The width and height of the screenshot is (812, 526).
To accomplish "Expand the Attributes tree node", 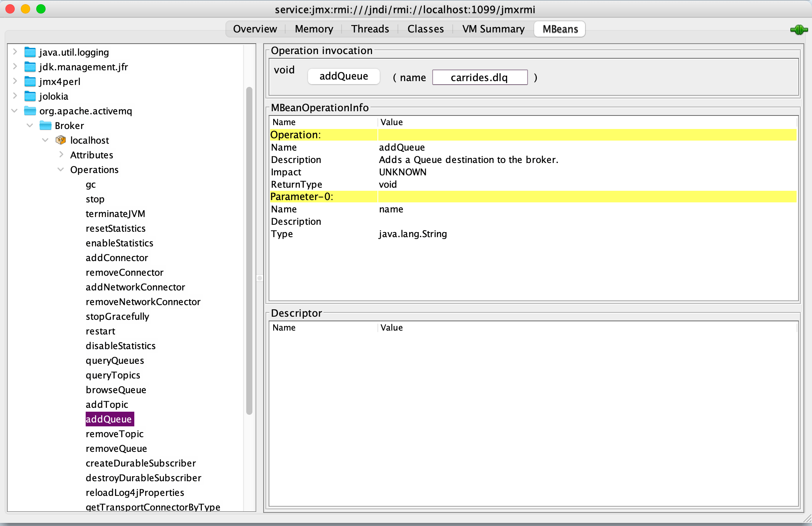I will click(61, 154).
